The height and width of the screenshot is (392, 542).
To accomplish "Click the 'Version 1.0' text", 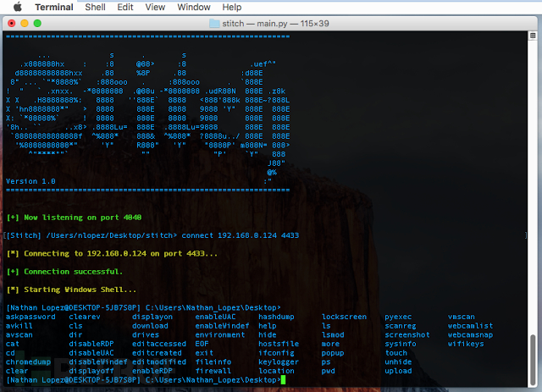I will [x=30, y=181].
